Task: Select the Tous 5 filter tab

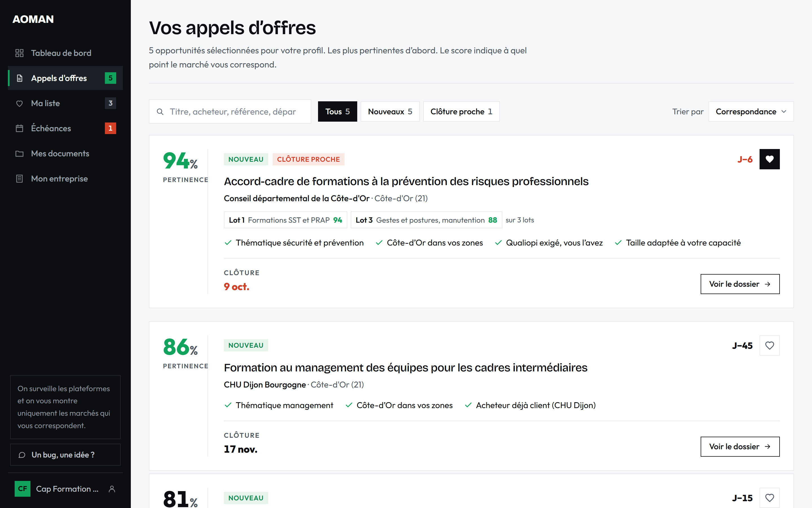Action: (337, 111)
